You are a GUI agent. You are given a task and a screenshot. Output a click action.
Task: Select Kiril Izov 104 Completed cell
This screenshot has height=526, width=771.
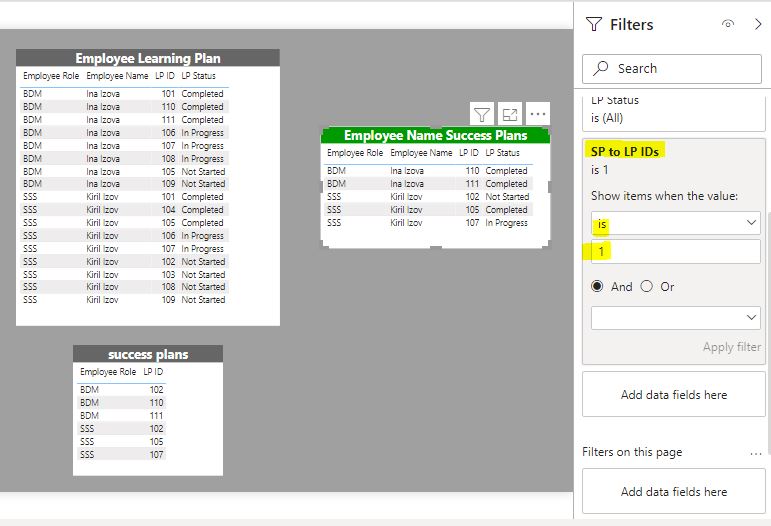(202, 210)
